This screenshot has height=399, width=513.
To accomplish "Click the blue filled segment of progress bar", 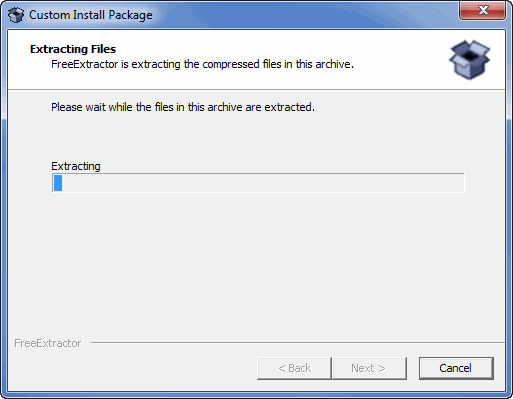I will pos(58,183).
